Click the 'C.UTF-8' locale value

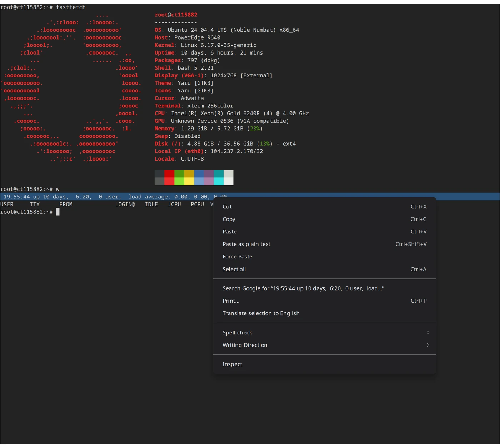[192, 159]
